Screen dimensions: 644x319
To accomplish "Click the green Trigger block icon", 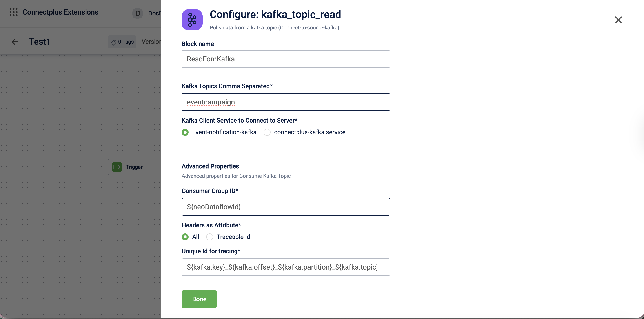I will tap(117, 167).
